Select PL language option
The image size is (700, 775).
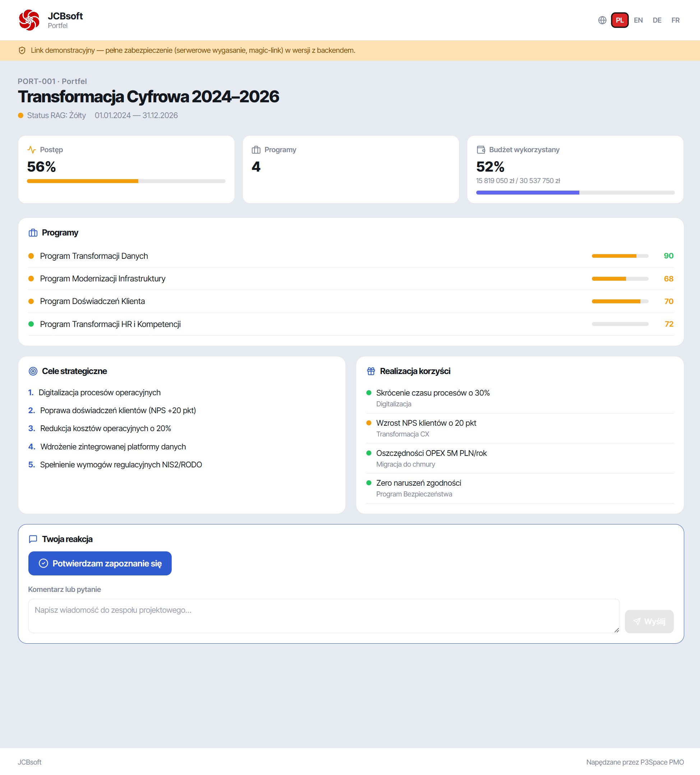(x=620, y=20)
